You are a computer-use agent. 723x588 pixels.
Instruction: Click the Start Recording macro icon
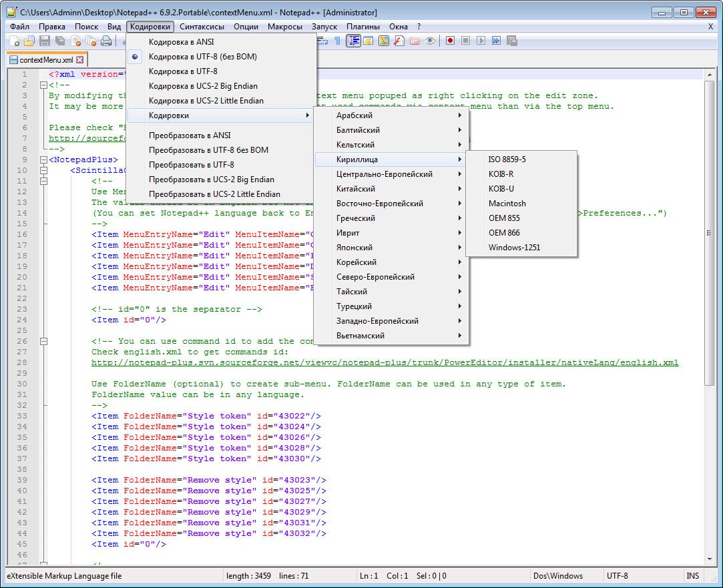[451, 41]
